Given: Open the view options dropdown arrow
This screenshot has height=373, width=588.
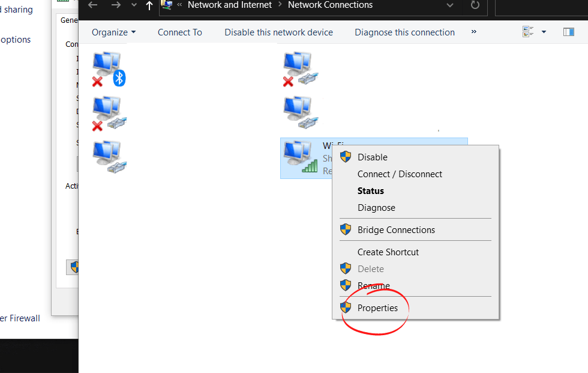Looking at the screenshot, I should 544,32.
